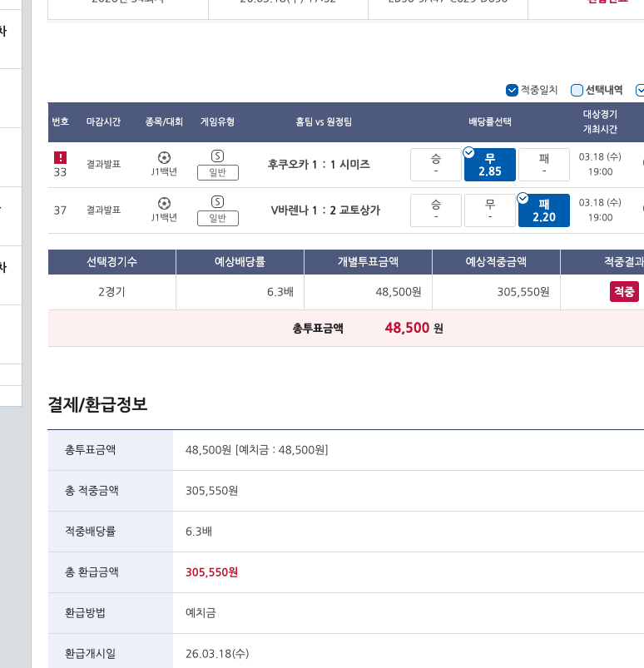644x668 pixels.
Task: Click the J1백년 label in row 33
Action: point(164,171)
